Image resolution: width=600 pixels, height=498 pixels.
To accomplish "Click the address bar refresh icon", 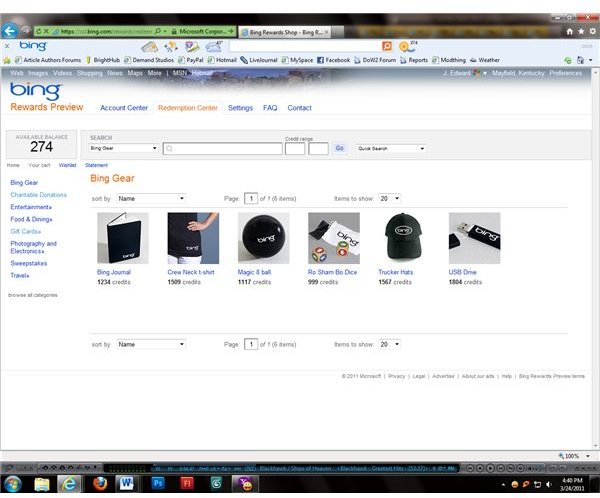I will click(39, 31).
